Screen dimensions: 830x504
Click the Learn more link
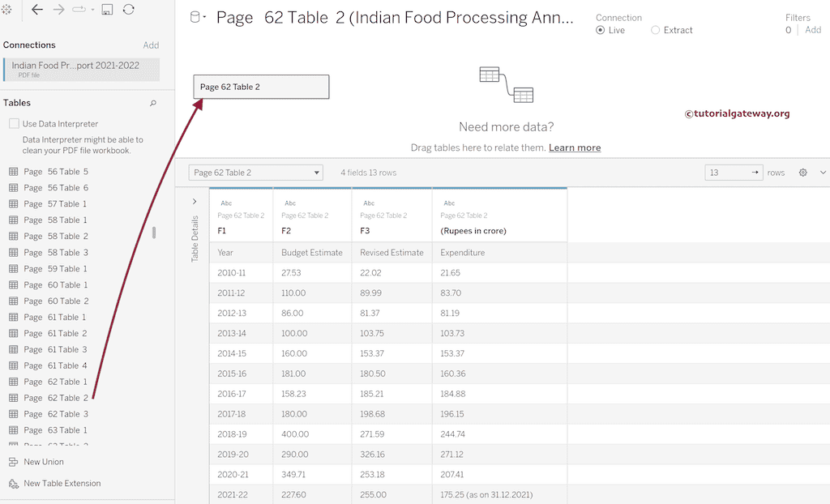[x=575, y=147]
